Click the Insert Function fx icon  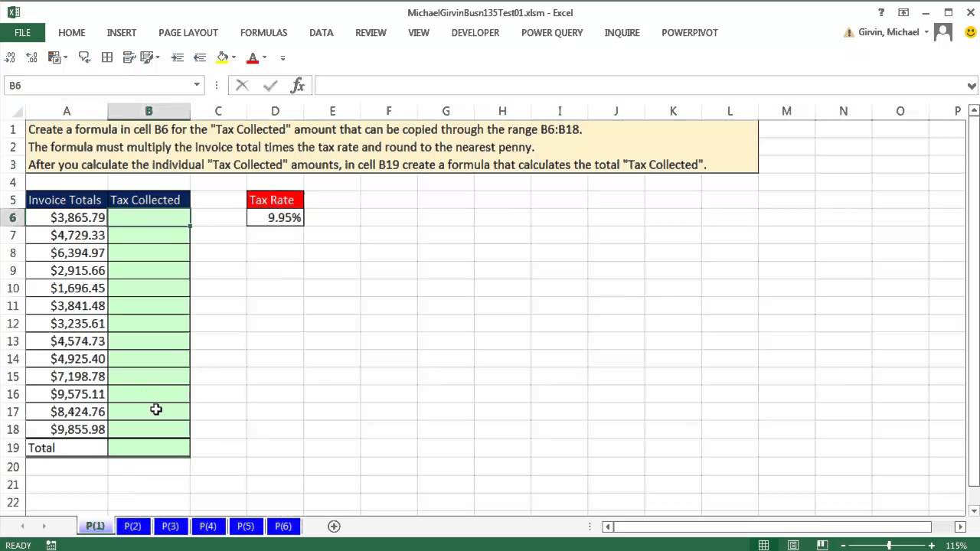[x=298, y=85]
